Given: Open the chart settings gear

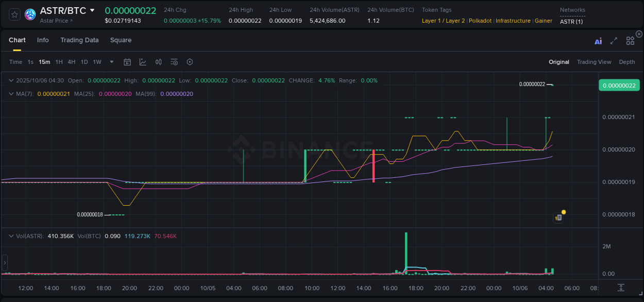Looking at the screenshot, I should (x=190, y=61).
